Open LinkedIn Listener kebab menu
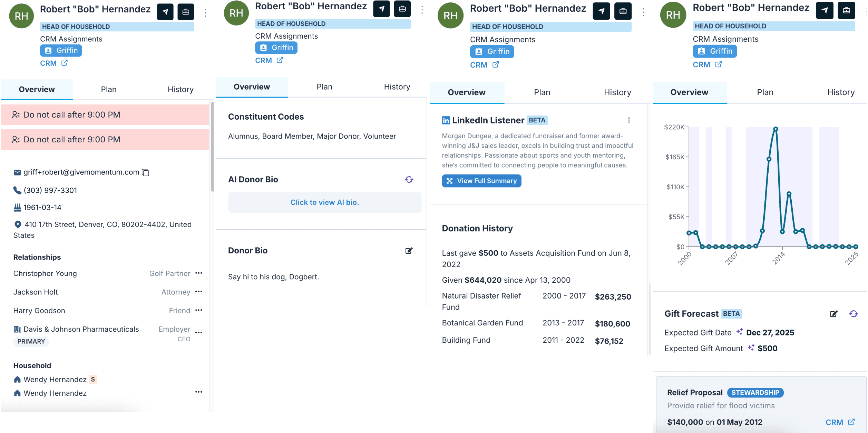 tap(629, 120)
